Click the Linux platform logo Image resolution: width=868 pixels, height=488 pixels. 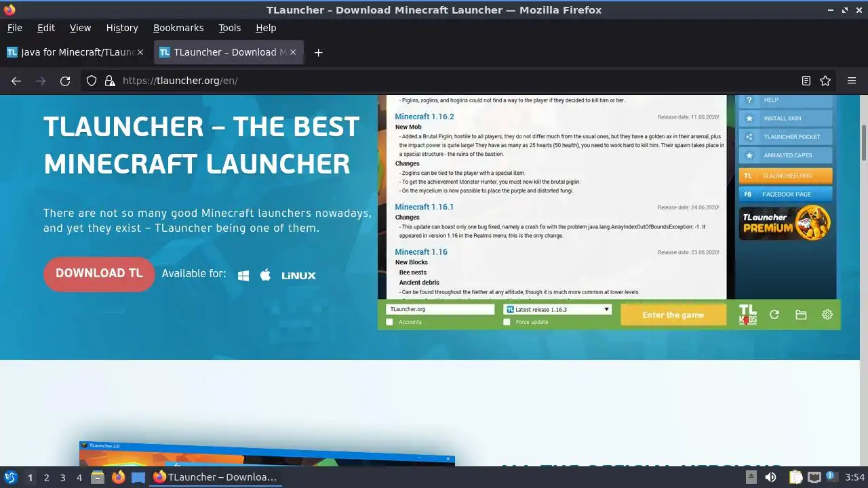299,275
